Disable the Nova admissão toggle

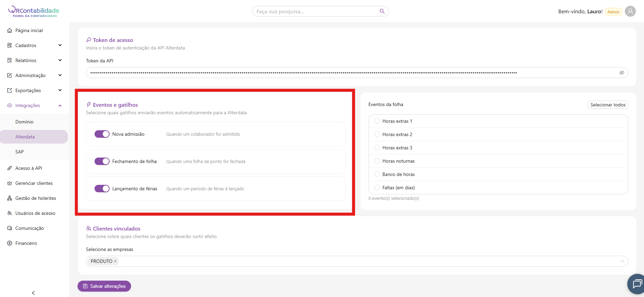point(102,134)
